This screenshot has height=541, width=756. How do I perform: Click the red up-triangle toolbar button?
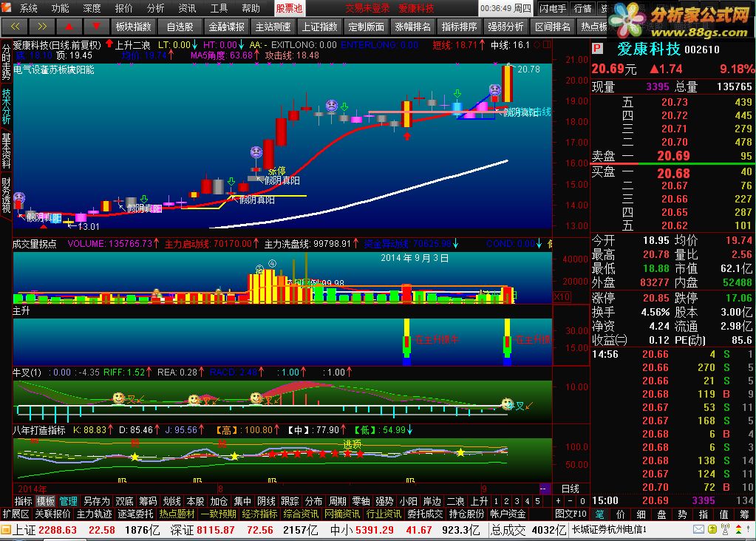pos(69,27)
